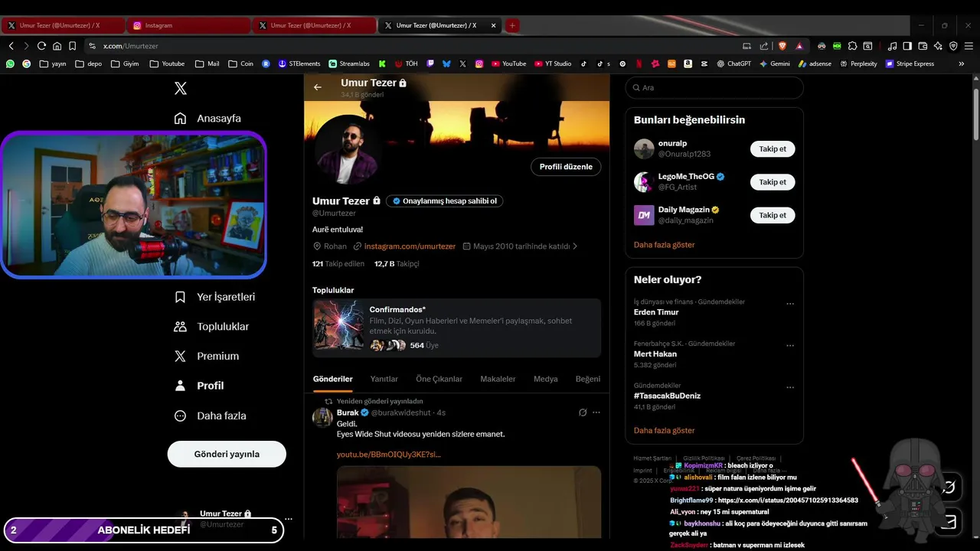Open WhatsApp bookmark icon
The image size is (980, 551).
pos(10,64)
